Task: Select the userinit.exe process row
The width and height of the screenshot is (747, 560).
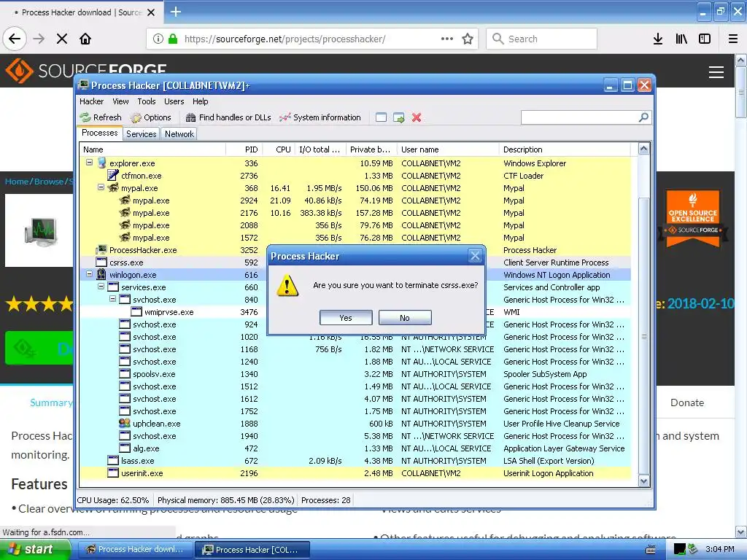Action: 355,472
